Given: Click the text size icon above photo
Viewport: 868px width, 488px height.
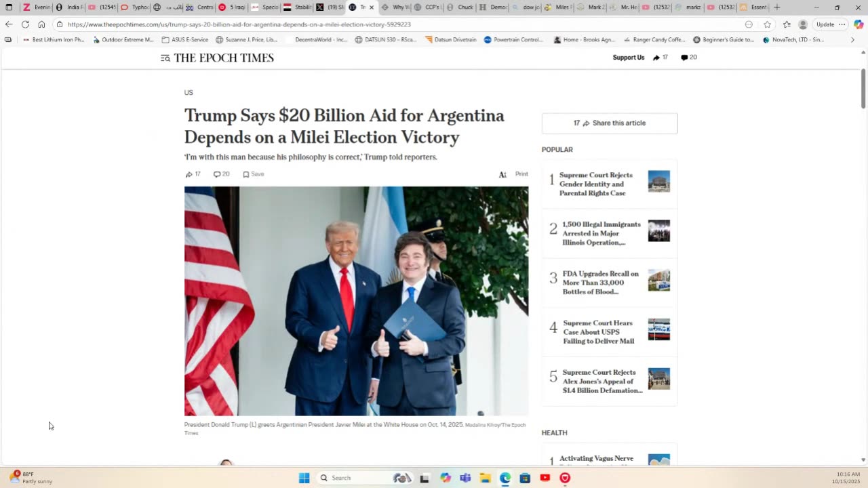Looking at the screenshot, I should (x=502, y=175).
